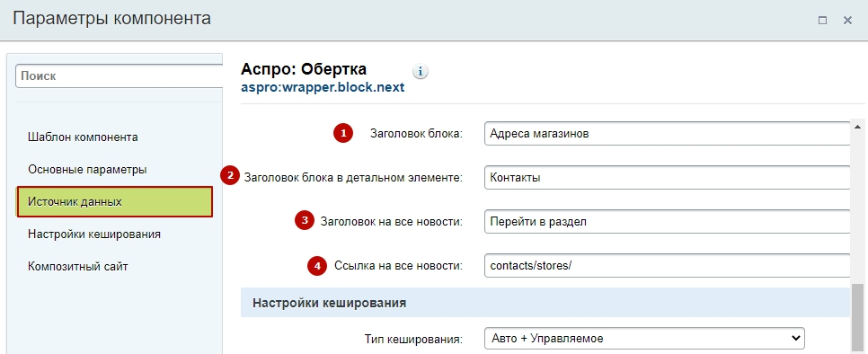Go to Основные параметры section
The image size is (868, 354).
[x=87, y=170]
